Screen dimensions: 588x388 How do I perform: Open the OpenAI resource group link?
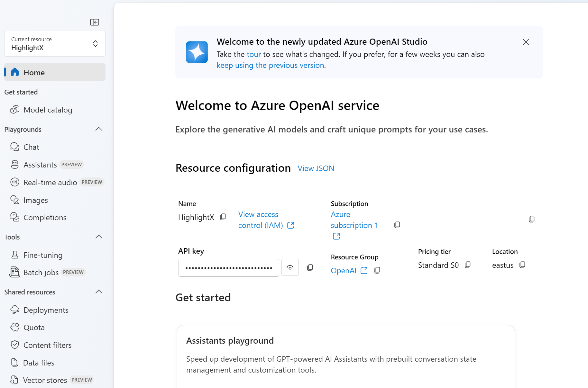(x=344, y=271)
